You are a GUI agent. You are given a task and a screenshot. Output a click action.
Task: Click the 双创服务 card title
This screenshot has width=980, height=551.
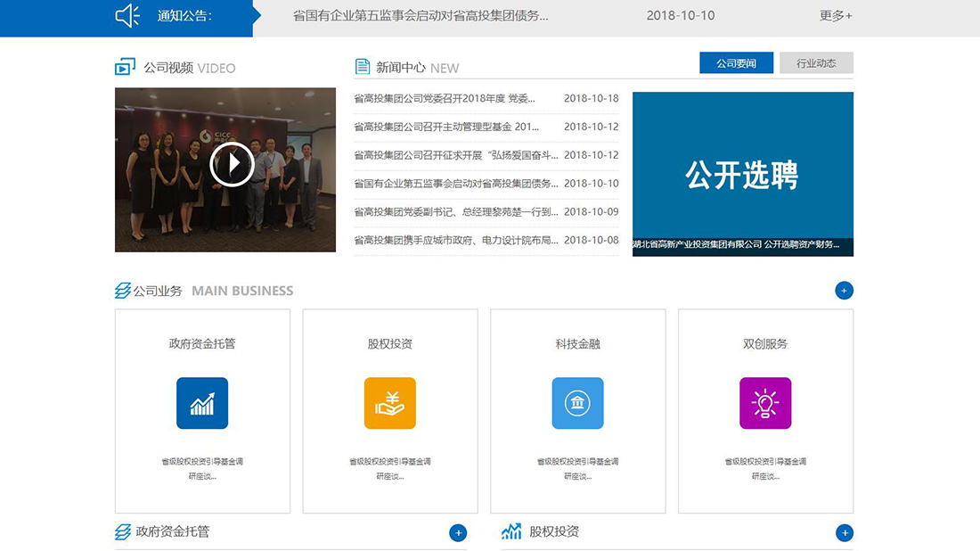point(765,343)
